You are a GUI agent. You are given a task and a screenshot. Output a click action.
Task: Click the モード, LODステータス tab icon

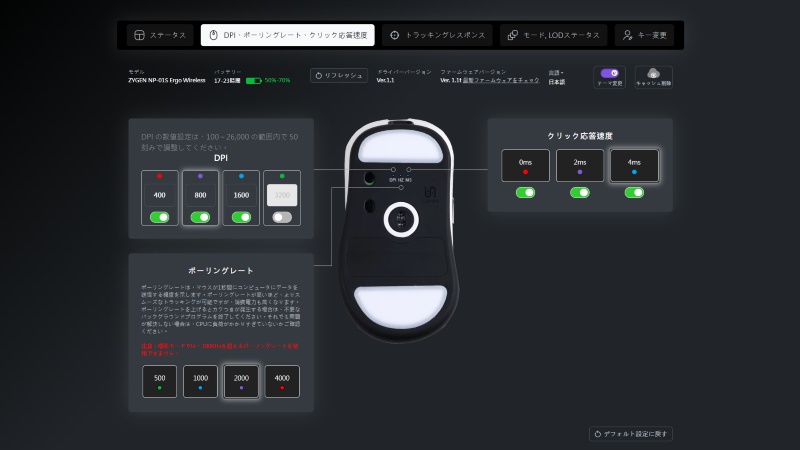coord(513,35)
